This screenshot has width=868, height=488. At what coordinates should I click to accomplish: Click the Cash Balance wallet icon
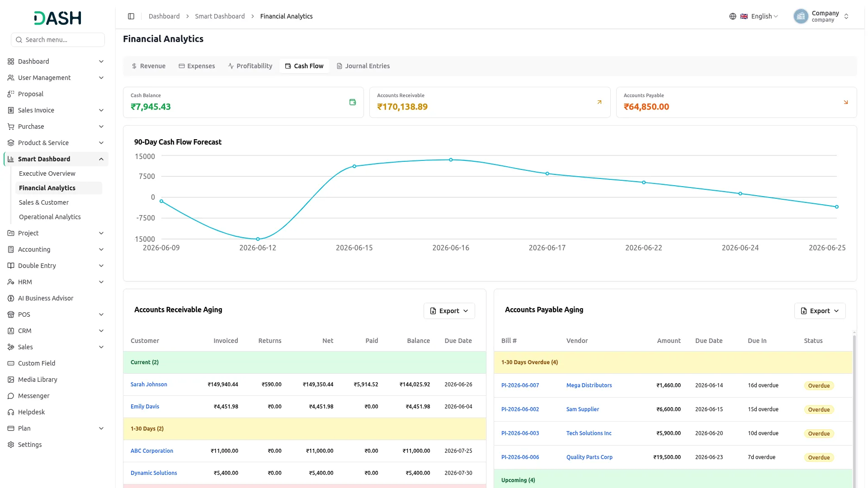353,102
